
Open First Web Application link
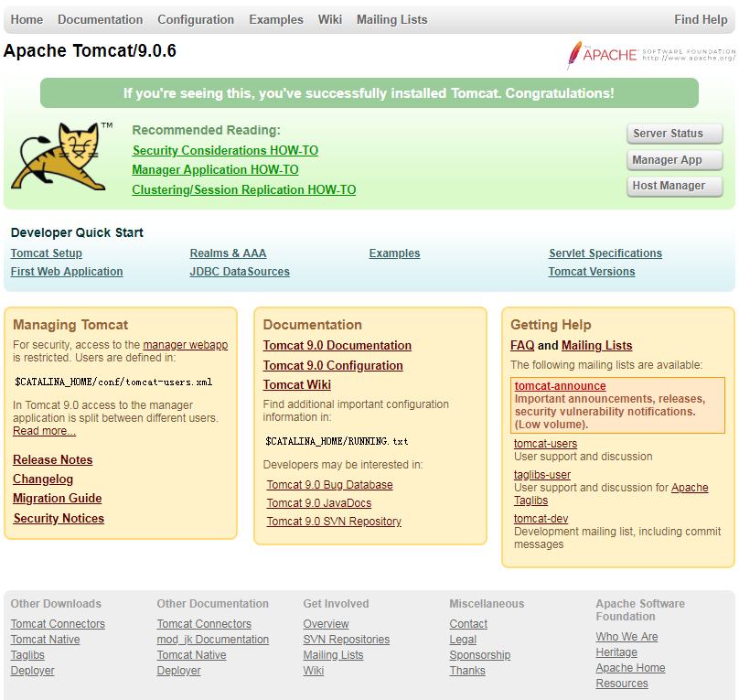pyautogui.click(x=67, y=272)
